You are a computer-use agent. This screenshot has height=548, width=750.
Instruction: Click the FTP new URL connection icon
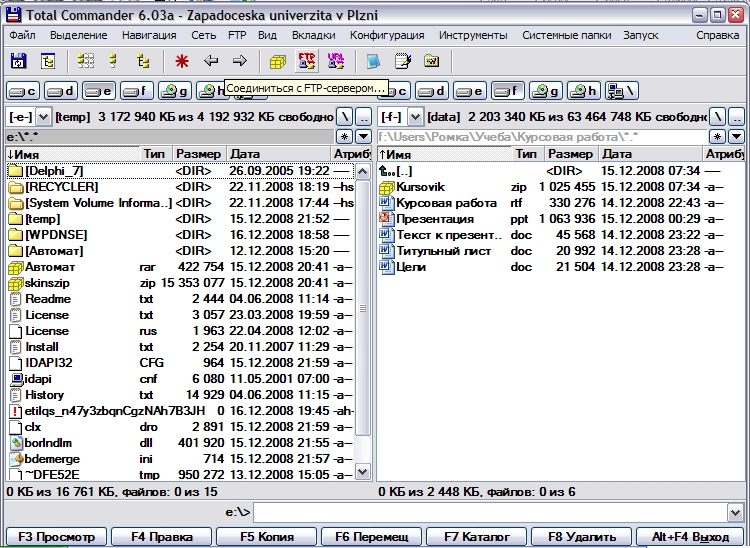pos(336,61)
